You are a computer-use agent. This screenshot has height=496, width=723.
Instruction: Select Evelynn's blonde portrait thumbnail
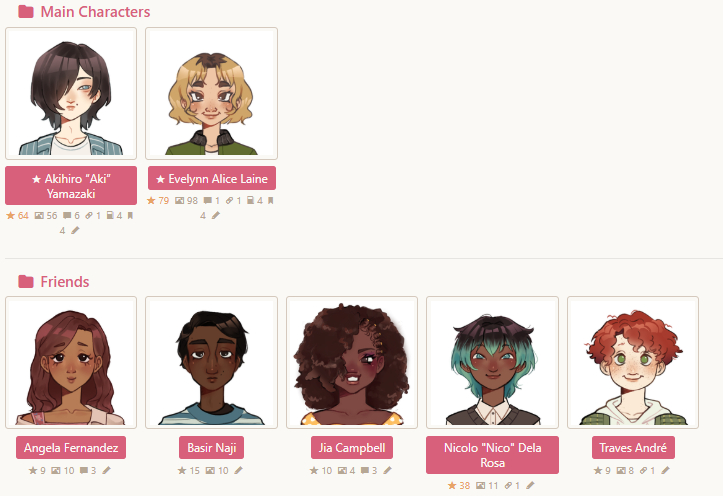pyautogui.click(x=212, y=94)
